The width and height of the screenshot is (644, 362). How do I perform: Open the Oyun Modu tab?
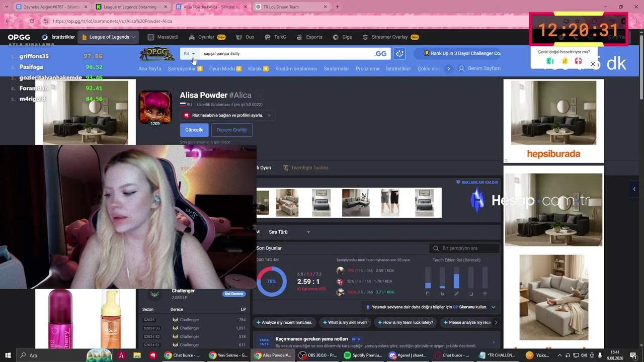pos(225,69)
